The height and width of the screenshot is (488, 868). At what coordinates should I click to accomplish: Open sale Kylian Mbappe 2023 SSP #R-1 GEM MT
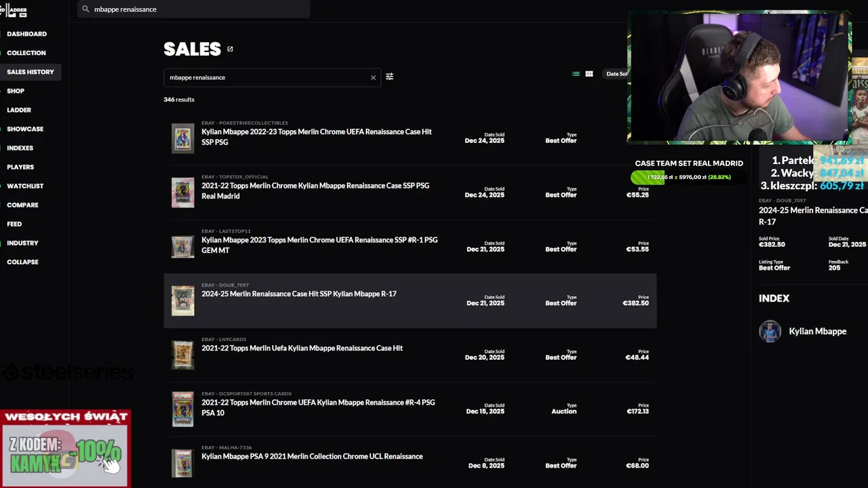click(319, 245)
